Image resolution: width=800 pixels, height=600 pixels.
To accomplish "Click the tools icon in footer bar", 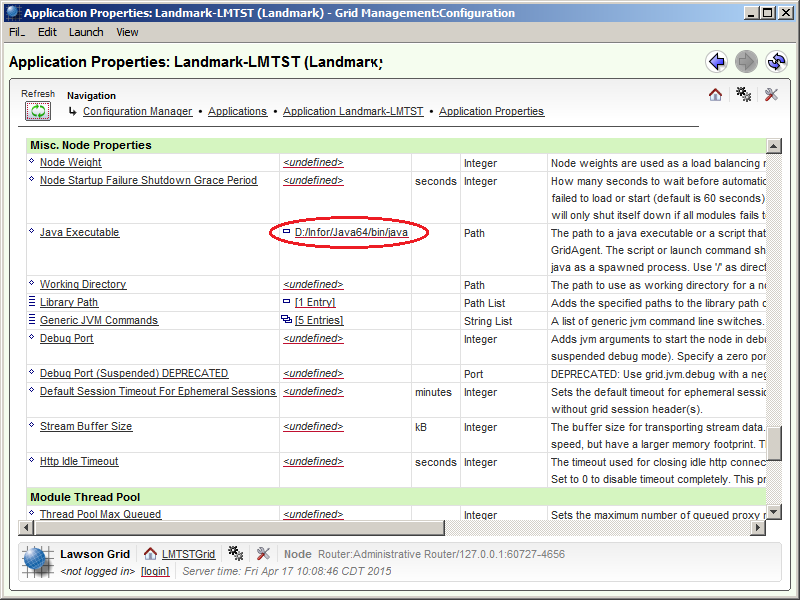I will [x=263, y=553].
